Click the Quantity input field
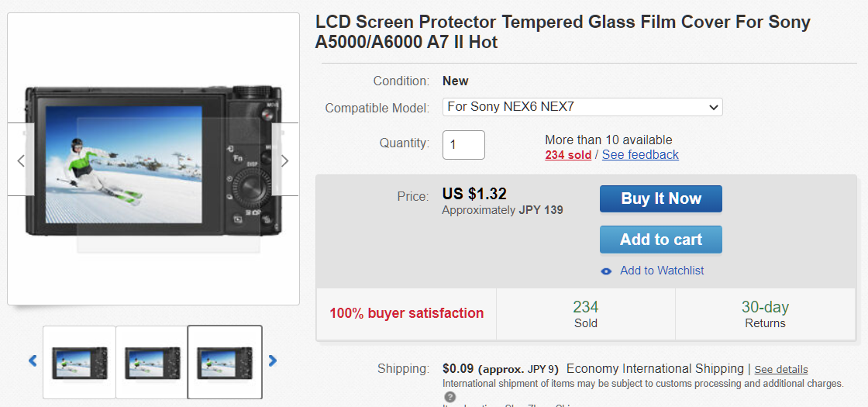Viewport: 868px width, 407px height. [463, 145]
